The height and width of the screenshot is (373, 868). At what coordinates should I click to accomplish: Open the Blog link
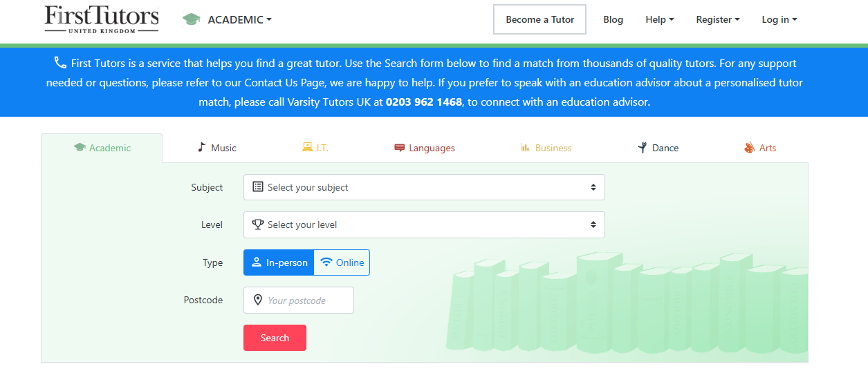[x=613, y=19]
